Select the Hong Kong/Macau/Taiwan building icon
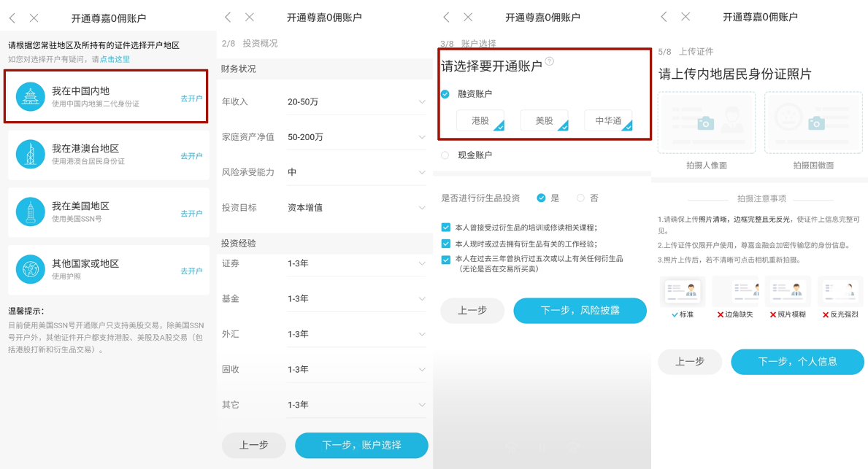This screenshot has height=469, width=868. click(30, 155)
